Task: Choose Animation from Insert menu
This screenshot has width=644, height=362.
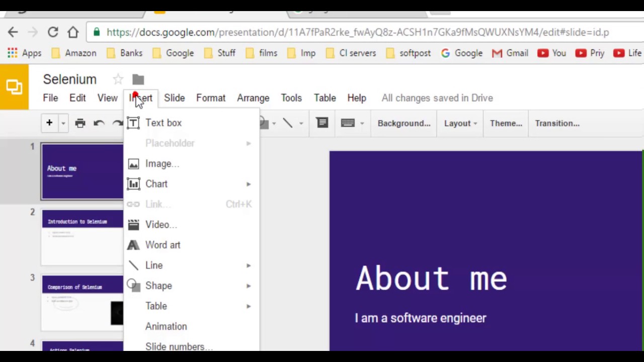Action: coord(191,326)
